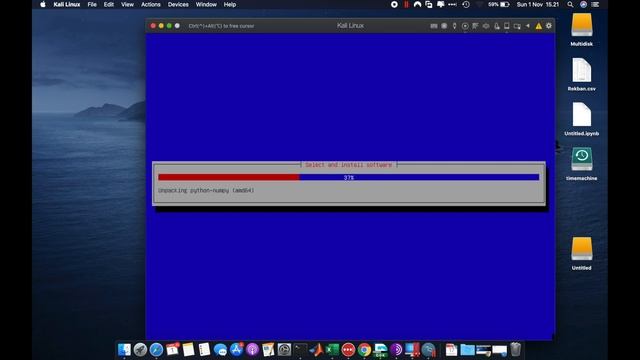Open the Devices menu

178,4
